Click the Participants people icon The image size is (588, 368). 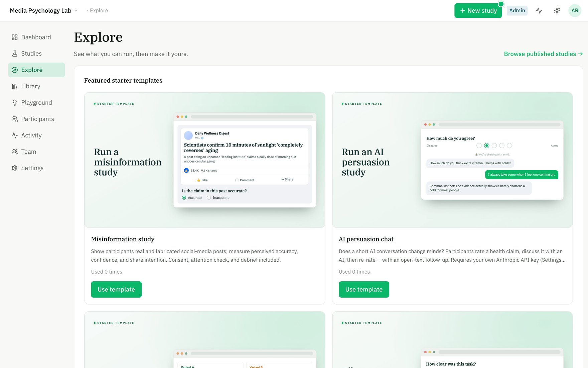(14, 119)
